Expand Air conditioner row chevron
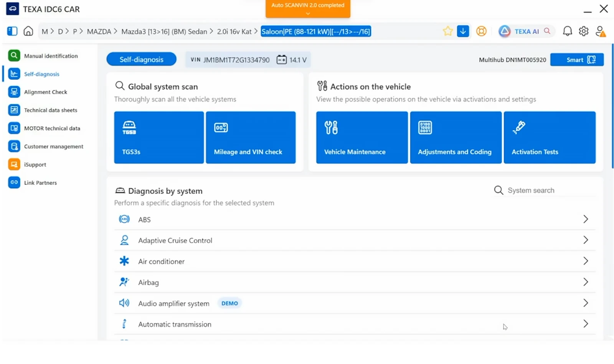The width and height of the screenshot is (614, 364). coord(586,261)
